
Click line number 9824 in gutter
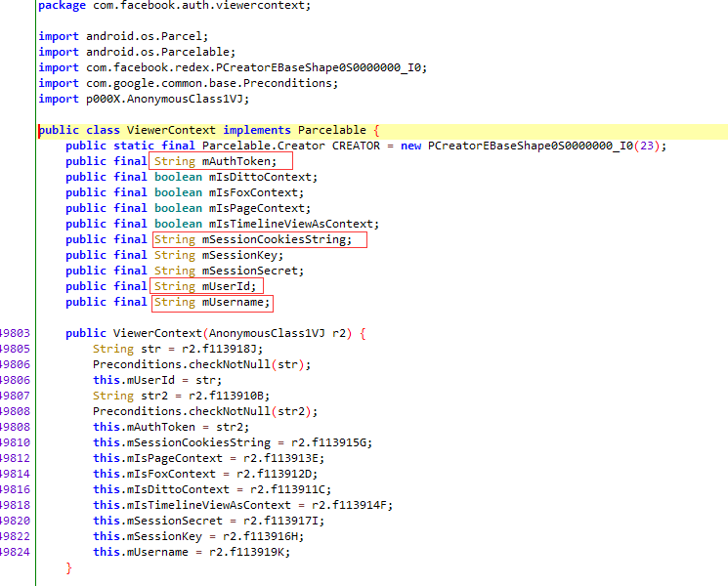(x=15, y=552)
